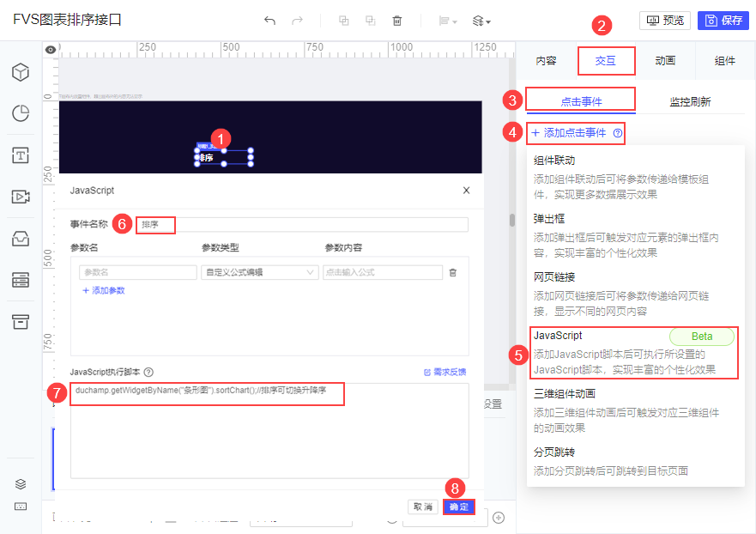Click the paste component icon in toolbar
Screen dimensions: 756x534
point(371,21)
